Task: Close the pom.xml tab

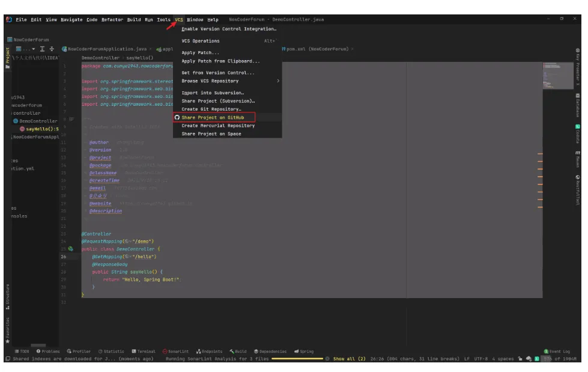Action: (353, 49)
